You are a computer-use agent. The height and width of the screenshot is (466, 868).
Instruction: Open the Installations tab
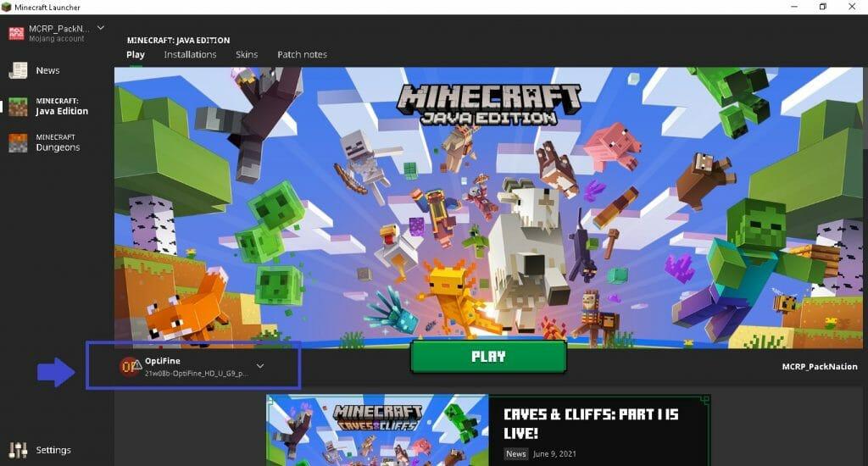click(x=190, y=54)
